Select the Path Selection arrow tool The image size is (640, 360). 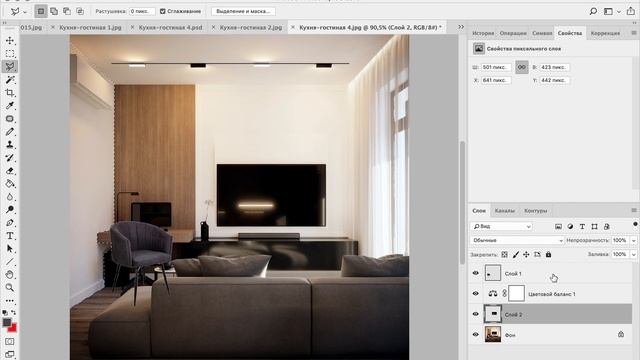click(x=10, y=249)
